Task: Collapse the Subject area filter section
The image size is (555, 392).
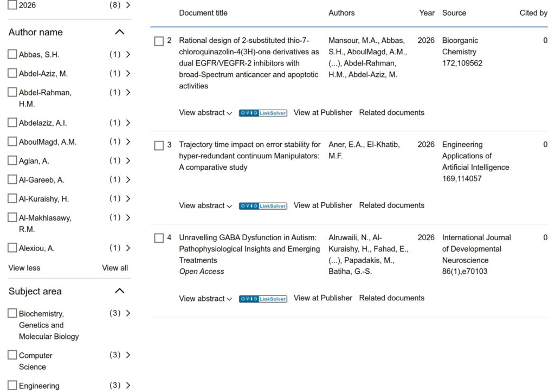Action: click(x=120, y=291)
